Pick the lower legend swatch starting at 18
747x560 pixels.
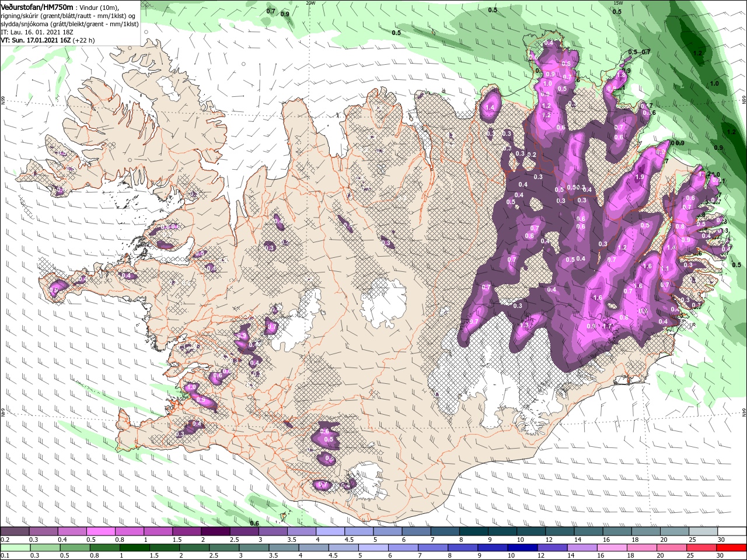pos(641,548)
